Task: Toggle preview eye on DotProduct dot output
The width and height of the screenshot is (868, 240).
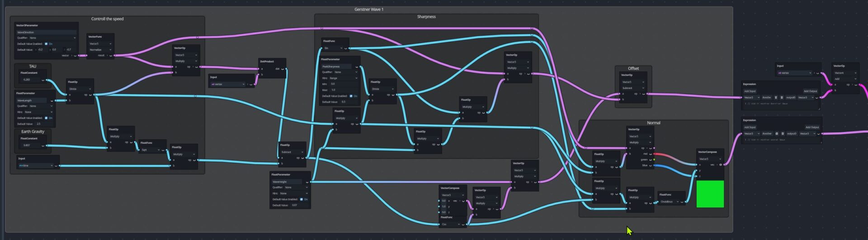Action: [283, 69]
